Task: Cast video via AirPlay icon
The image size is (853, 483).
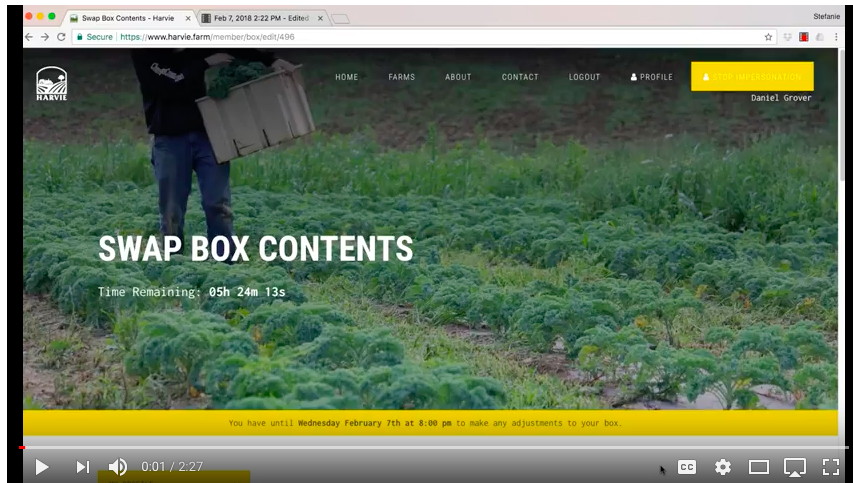Action: click(794, 467)
